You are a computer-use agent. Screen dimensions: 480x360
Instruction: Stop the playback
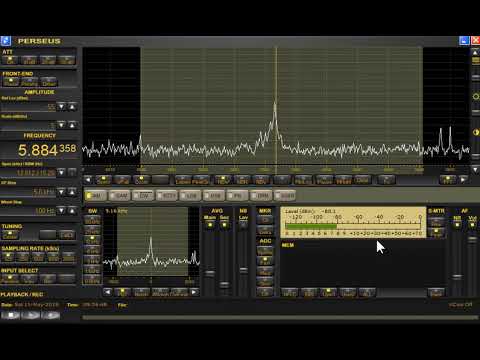(x=11, y=315)
